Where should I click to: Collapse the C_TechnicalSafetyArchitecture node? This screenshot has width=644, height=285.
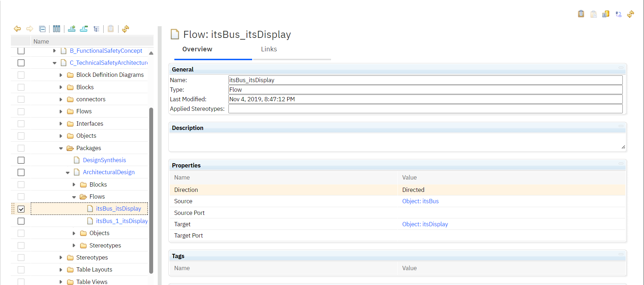[54, 63]
